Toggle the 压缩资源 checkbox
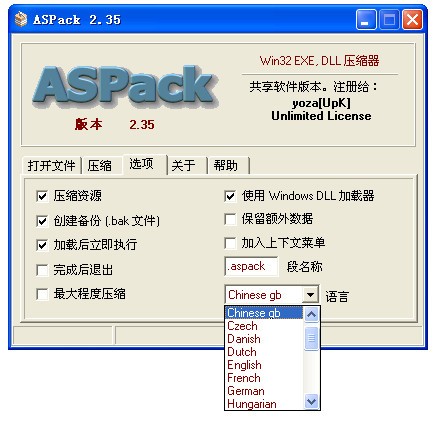Image resolution: width=433 pixels, height=423 pixels. 42,196
